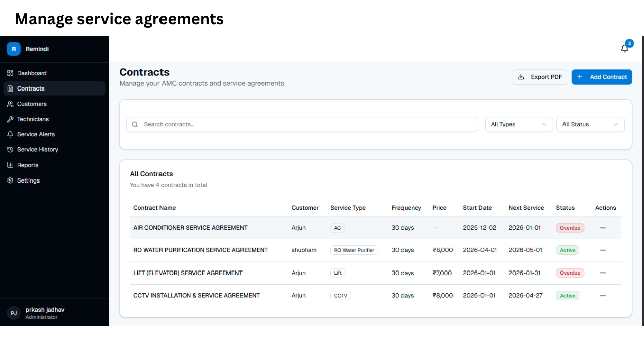Click the Dashboard grid icon in sidebar
Viewport: 644px width, 362px height.
[10, 73]
